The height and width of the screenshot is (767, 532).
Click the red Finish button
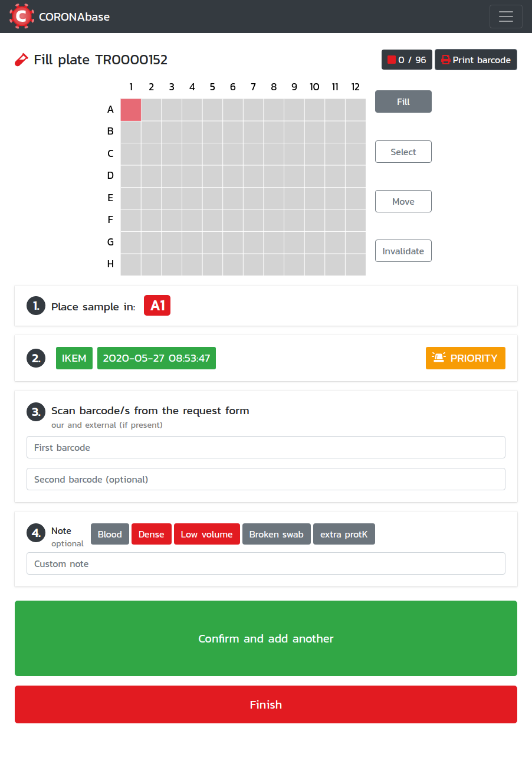tap(266, 704)
